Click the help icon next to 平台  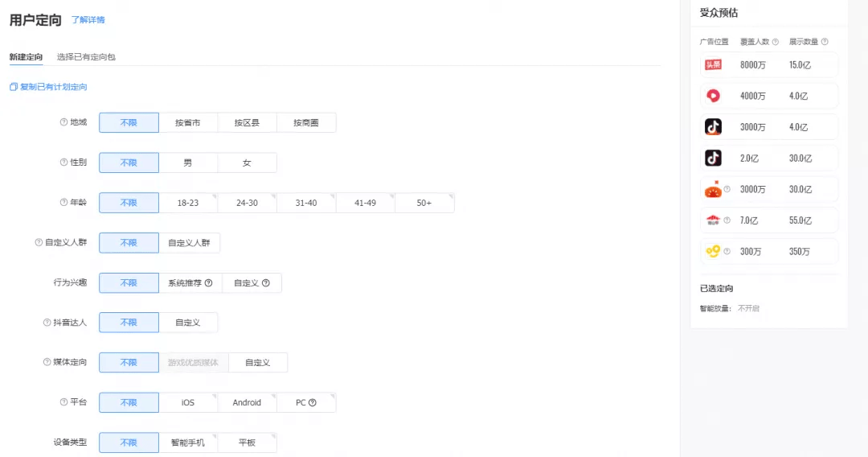63,402
